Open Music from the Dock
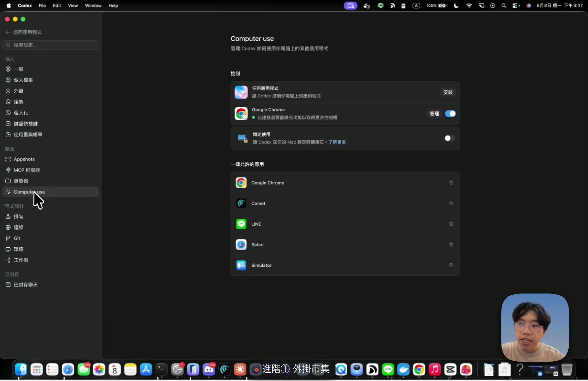 click(435, 369)
